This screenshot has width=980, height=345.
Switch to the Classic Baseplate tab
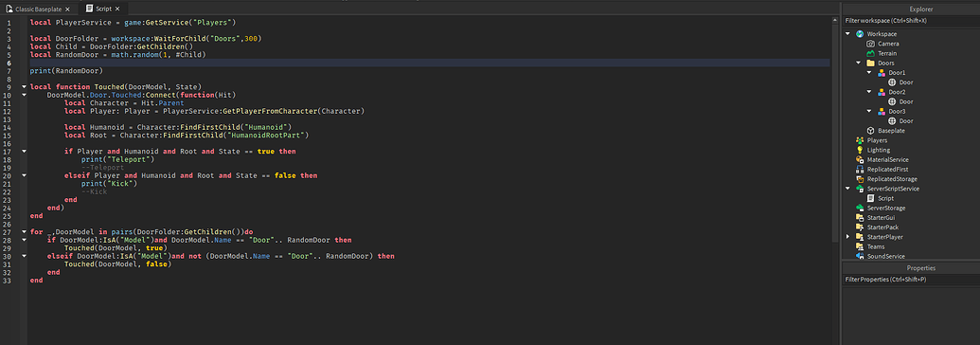[39, 9]
